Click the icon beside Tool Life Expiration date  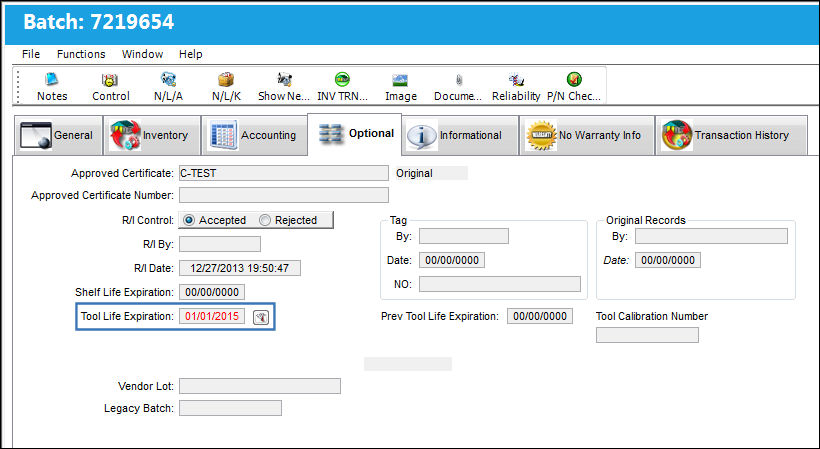[x=261, y=317]
